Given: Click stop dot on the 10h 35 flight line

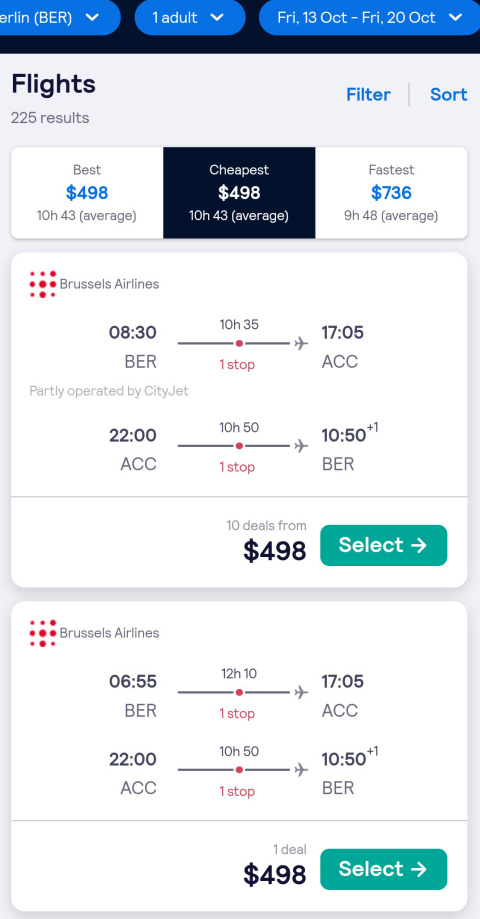Looking at the screenshot, I should click(x=239, y=343).
